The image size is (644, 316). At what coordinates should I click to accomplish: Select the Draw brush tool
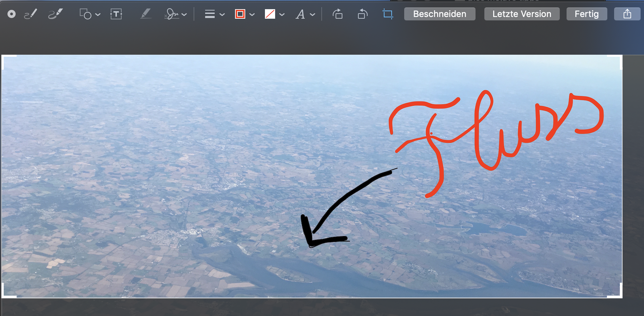click(x=56, y=14)
